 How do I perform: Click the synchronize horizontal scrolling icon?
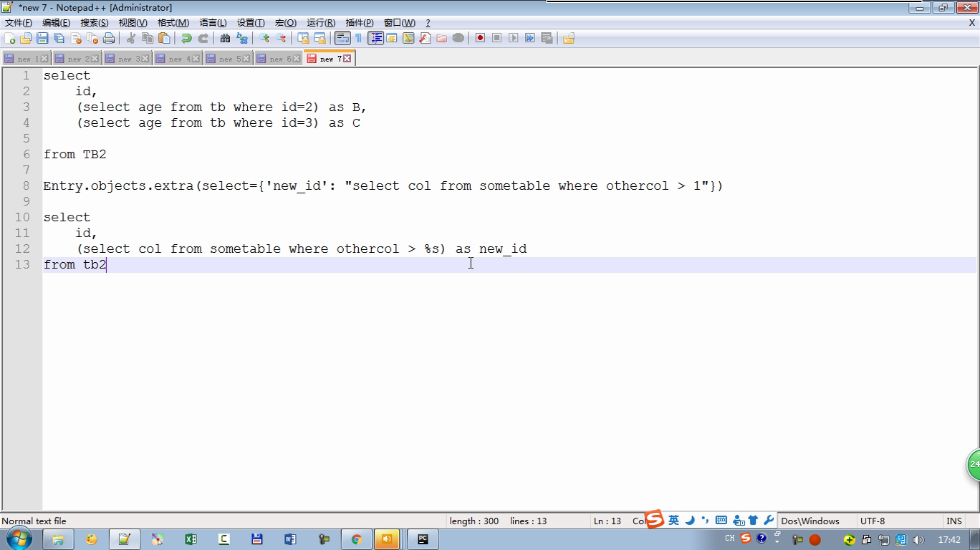click(x=320, y=38)
